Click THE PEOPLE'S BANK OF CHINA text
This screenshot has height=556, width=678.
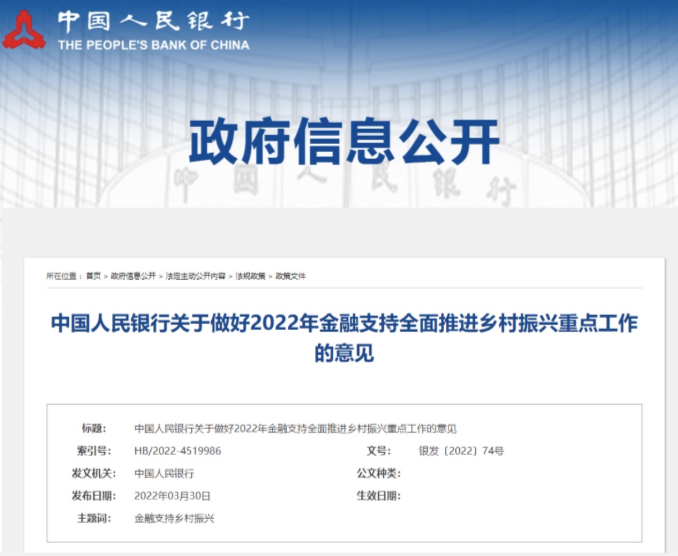(x=154, y=45)
